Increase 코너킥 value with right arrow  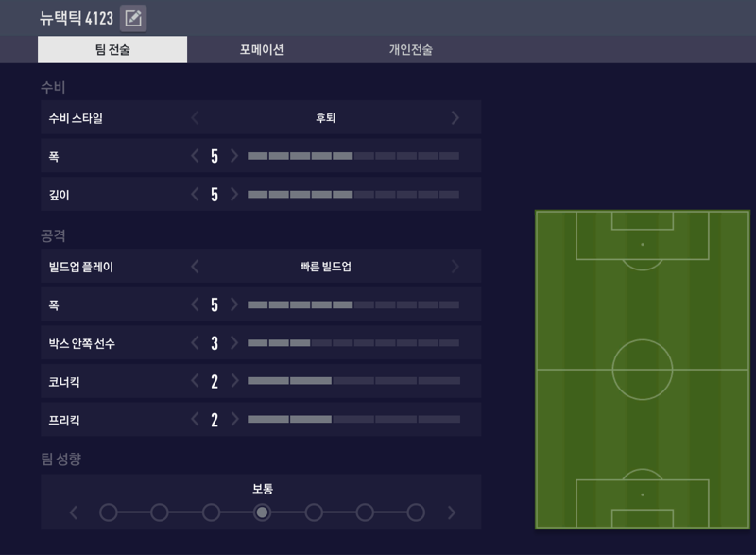234,381
